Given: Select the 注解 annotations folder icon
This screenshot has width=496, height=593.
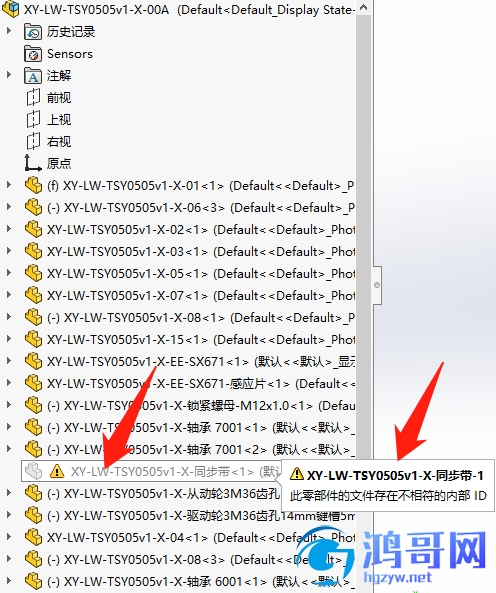Looking at the screenshot, I should pyautogui.click(x=33, y=76).
